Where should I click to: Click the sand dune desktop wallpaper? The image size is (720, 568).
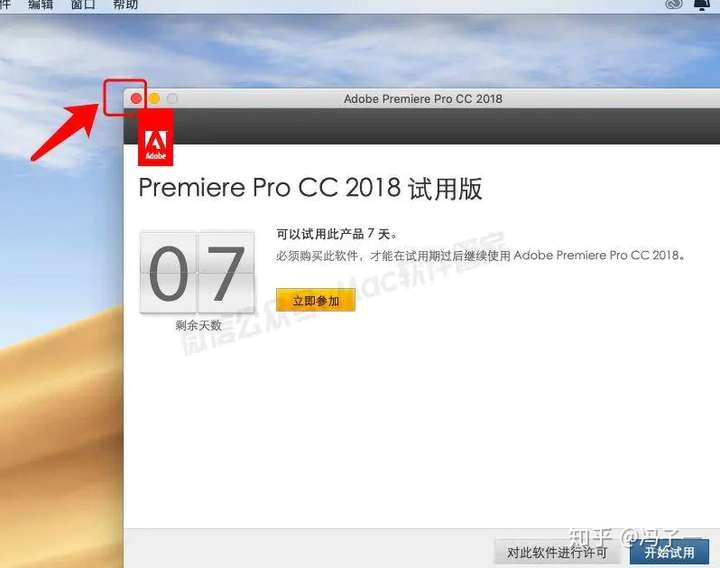click(60, 436)
